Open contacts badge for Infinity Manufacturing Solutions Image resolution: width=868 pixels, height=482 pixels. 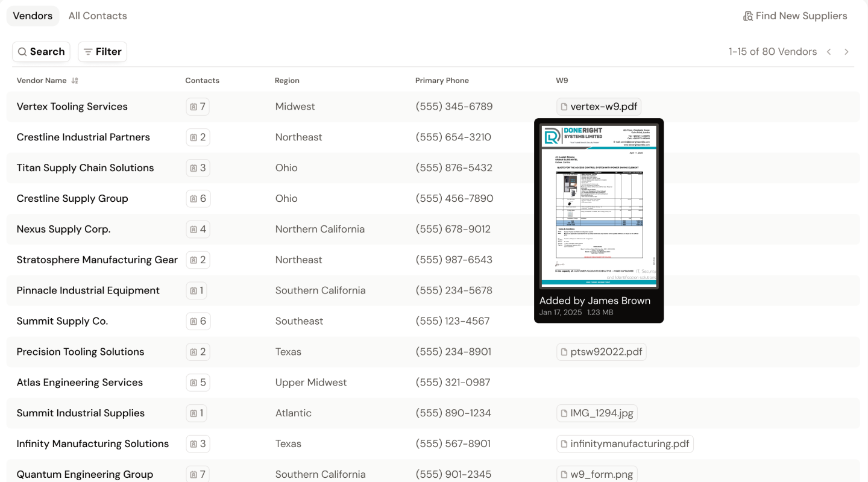coord(198,444)
